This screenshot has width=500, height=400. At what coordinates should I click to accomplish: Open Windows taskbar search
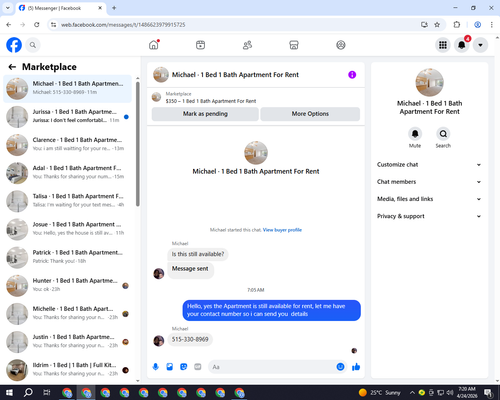click(28, 393)
